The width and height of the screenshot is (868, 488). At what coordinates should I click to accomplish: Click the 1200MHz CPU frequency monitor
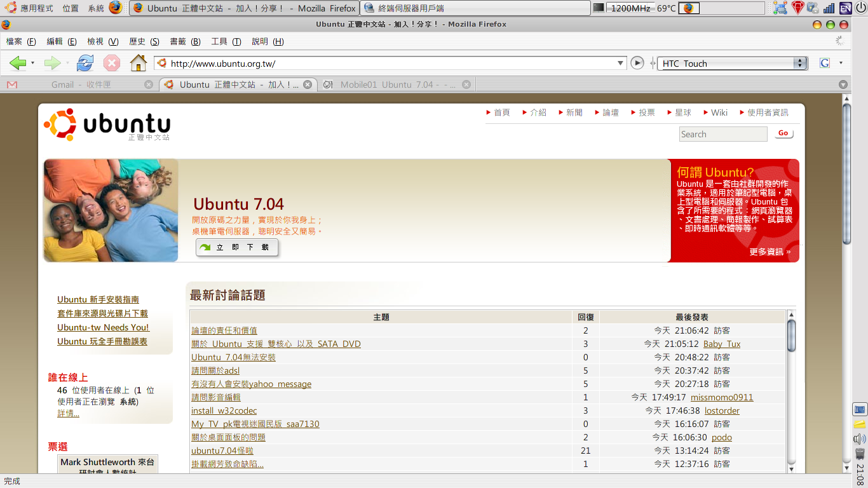(632, 8)
